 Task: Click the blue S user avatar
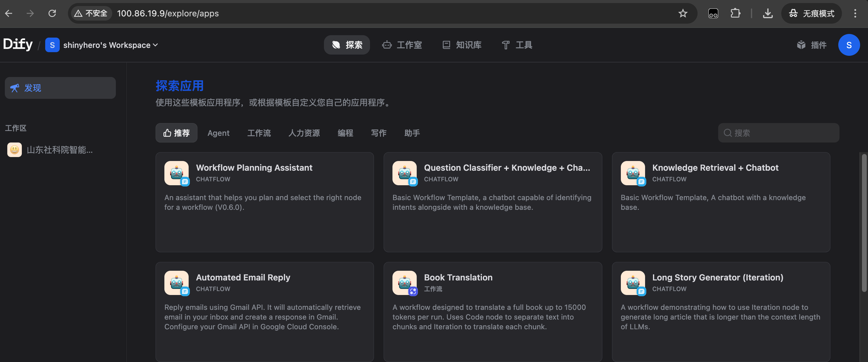(849, 45)
